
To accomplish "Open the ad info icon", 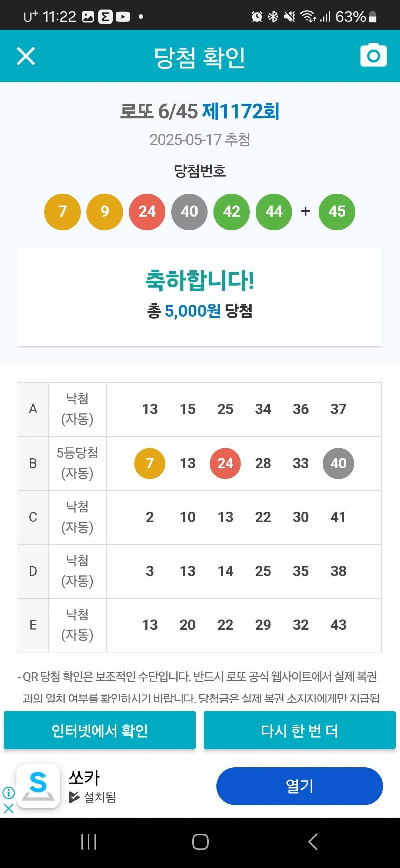I will pyautogui.click(x=8, y=792).
